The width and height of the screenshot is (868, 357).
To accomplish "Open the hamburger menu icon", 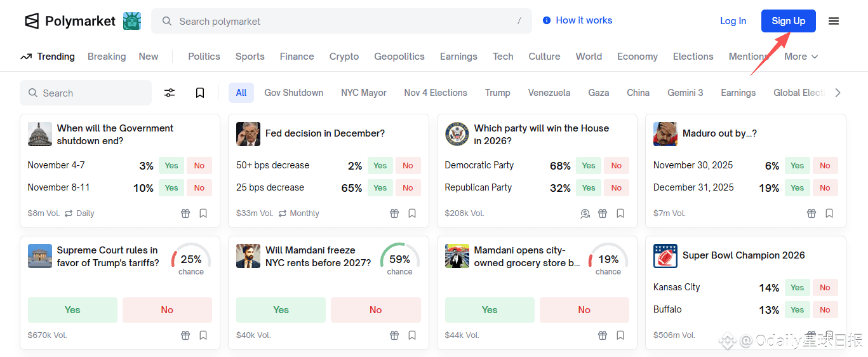I will (834, 21).
